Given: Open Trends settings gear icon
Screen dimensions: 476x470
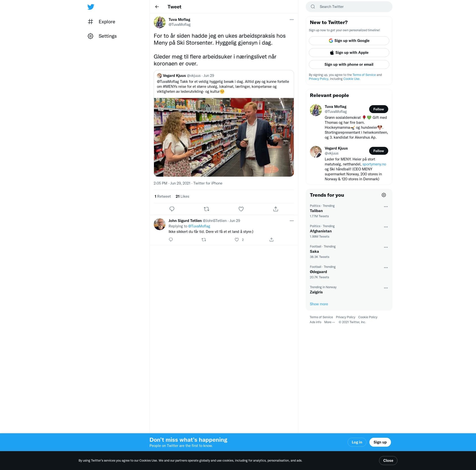Looking at the screenshot, I should point(384,195).
